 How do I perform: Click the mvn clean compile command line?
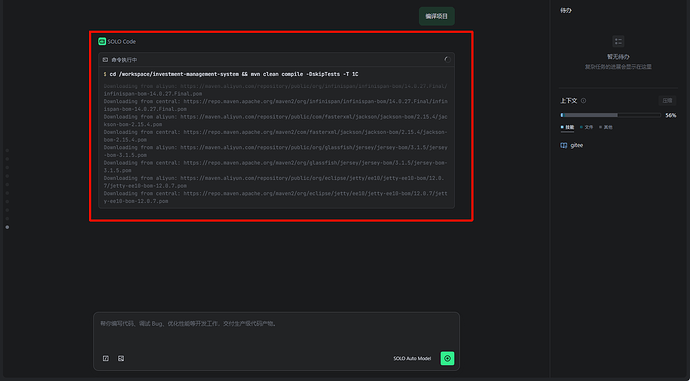click(231, 74)
